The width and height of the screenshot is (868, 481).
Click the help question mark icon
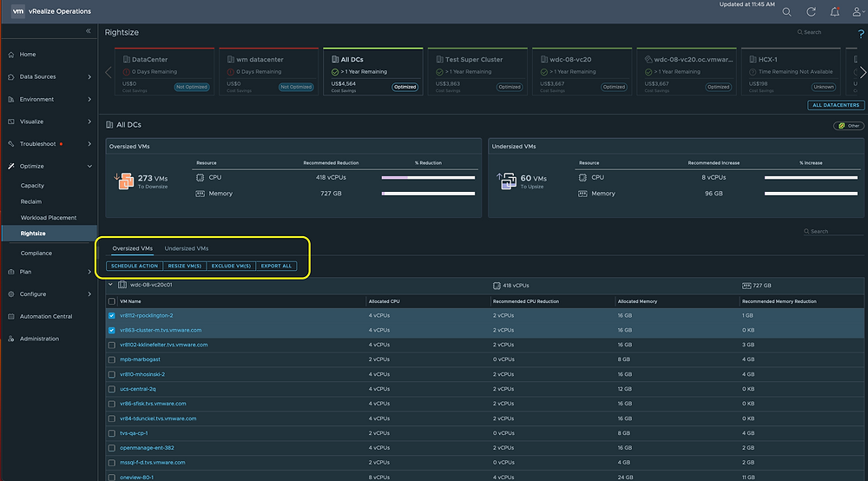[861, 34]
